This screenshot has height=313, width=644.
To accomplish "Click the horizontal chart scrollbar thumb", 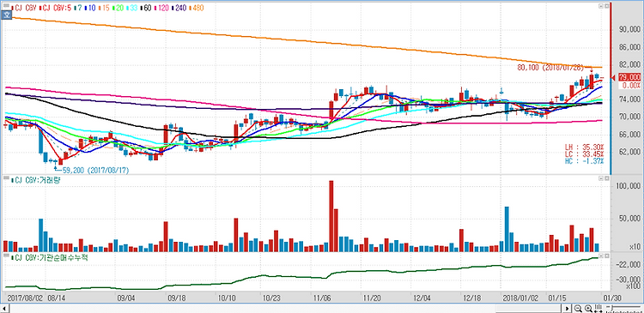I will (x=529, y=309).
